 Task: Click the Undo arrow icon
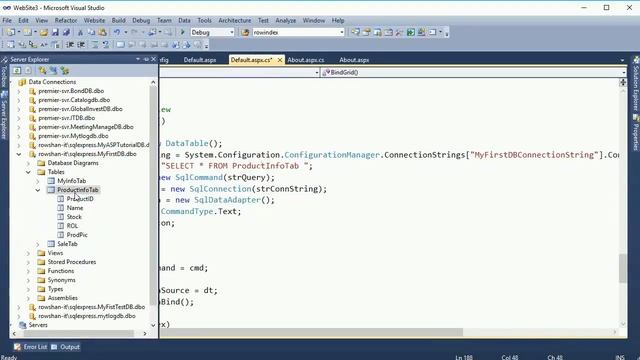point(117,32)
